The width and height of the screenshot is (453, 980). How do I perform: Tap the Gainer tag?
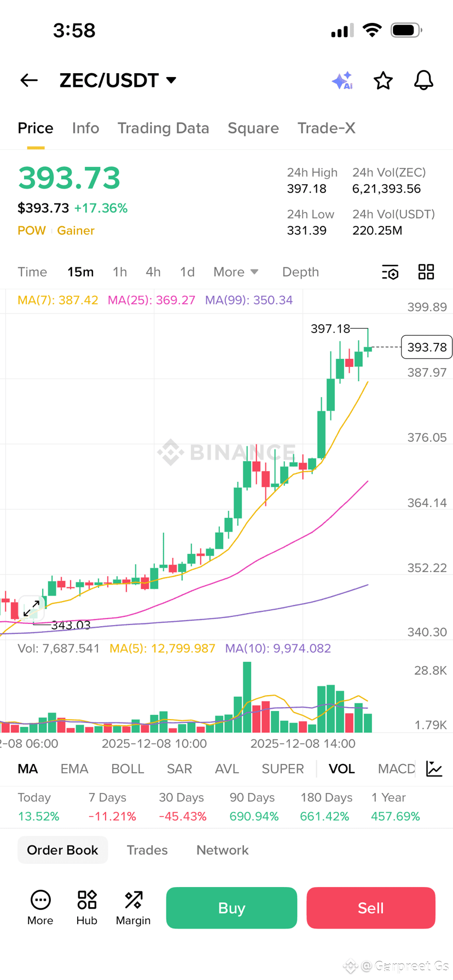click(x=76, y=230)
